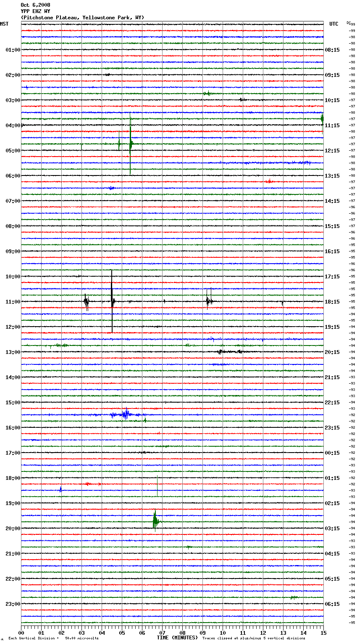Click the '06:00' MST row label
The height and width of the screenshot is (644, 357).
13,176
